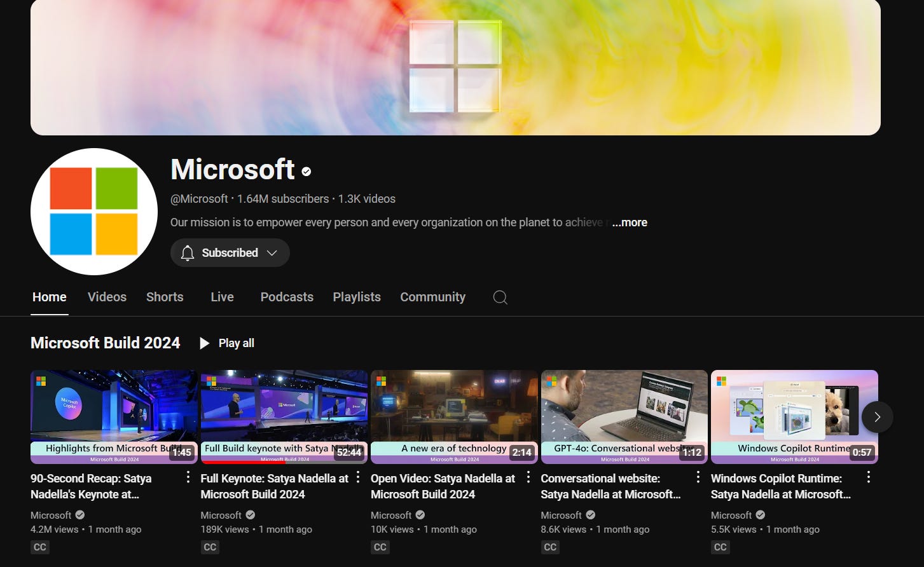Open the Open Video: Satya Nadella title

pyautogui.click(x=443, y=486)
